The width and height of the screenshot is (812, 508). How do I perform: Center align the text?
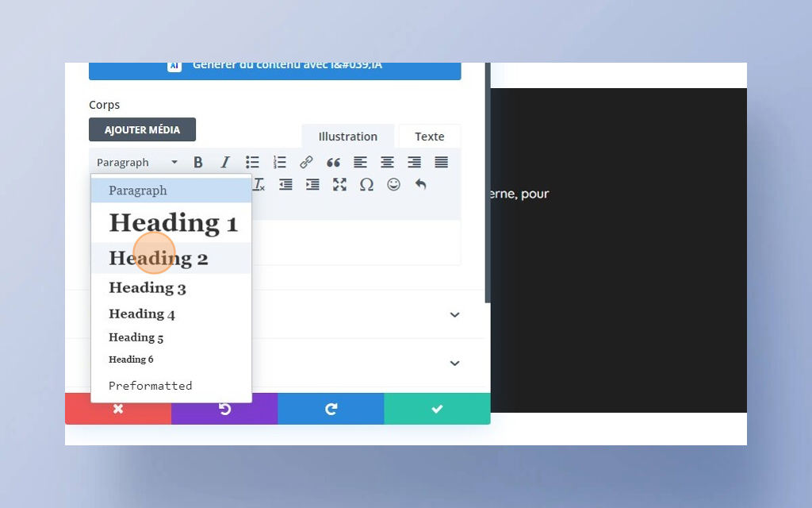tap(387, 162)
